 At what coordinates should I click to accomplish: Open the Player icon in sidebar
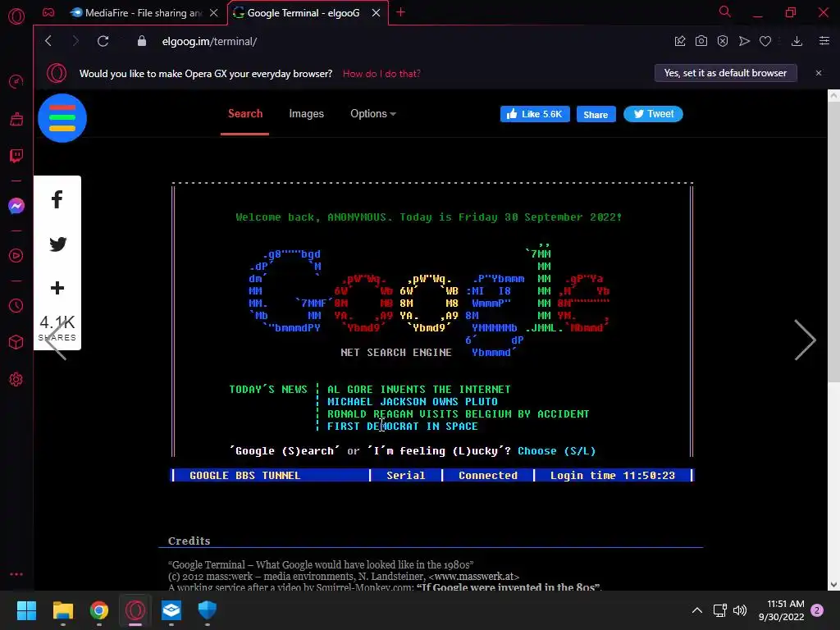tap(16, 256)
